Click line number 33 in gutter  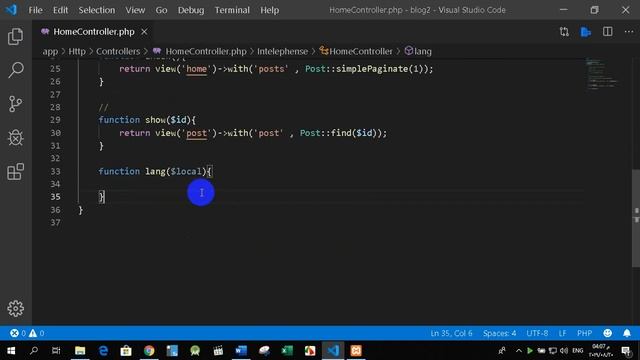[56, 171]
